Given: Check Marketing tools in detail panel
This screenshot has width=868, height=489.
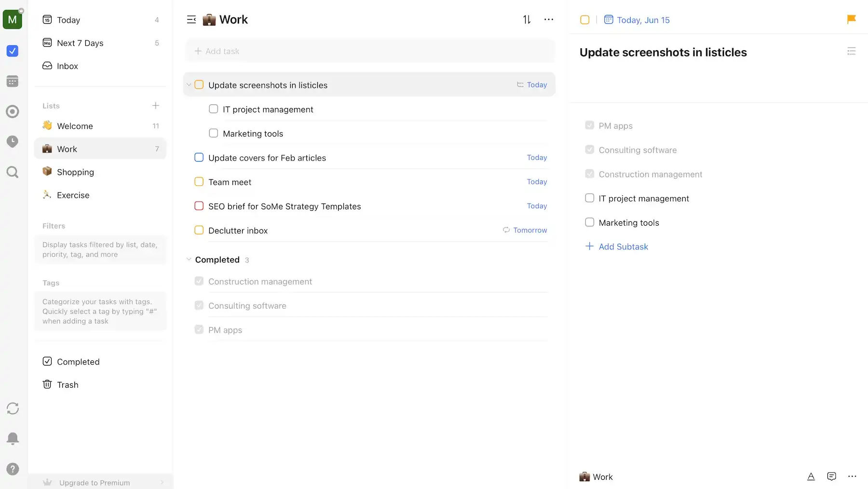Looking at the screenshot, I should 589,222.
